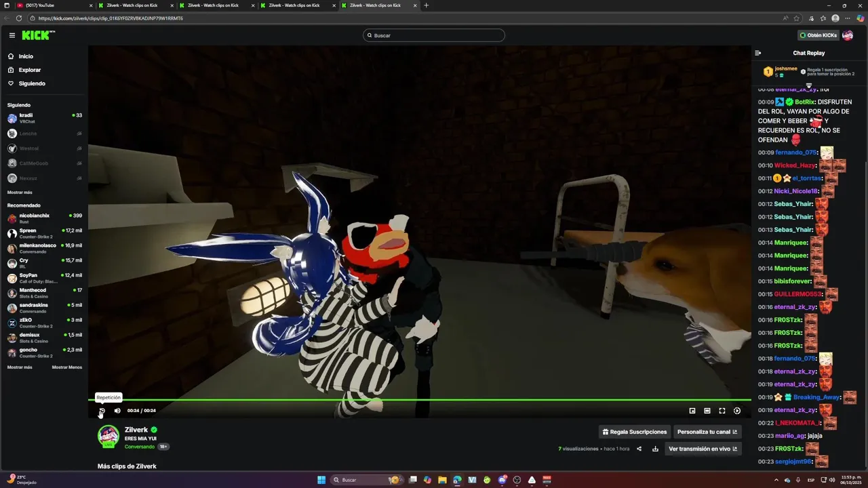Open recommended channel goncho

coord(44,352)
